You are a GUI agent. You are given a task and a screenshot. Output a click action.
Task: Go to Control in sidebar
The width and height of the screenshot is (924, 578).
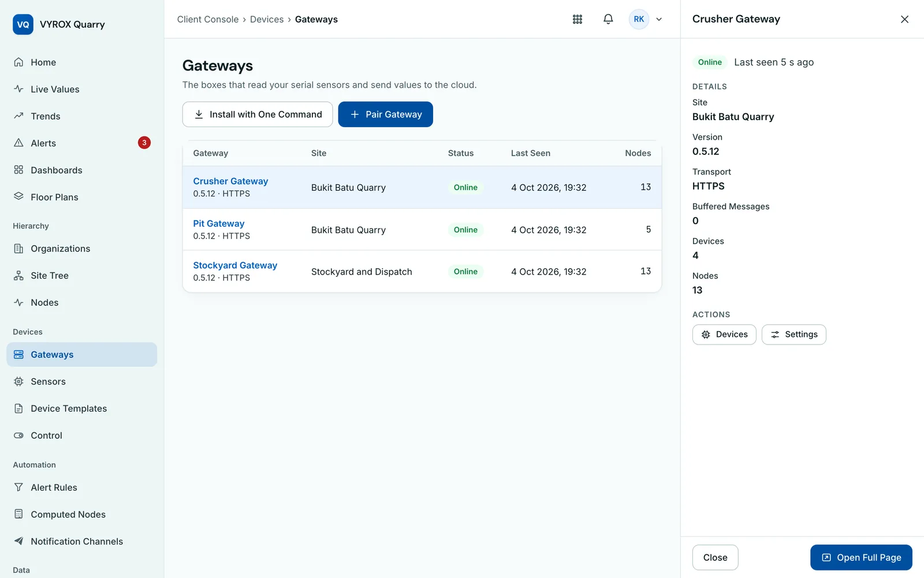click(81, 435)
